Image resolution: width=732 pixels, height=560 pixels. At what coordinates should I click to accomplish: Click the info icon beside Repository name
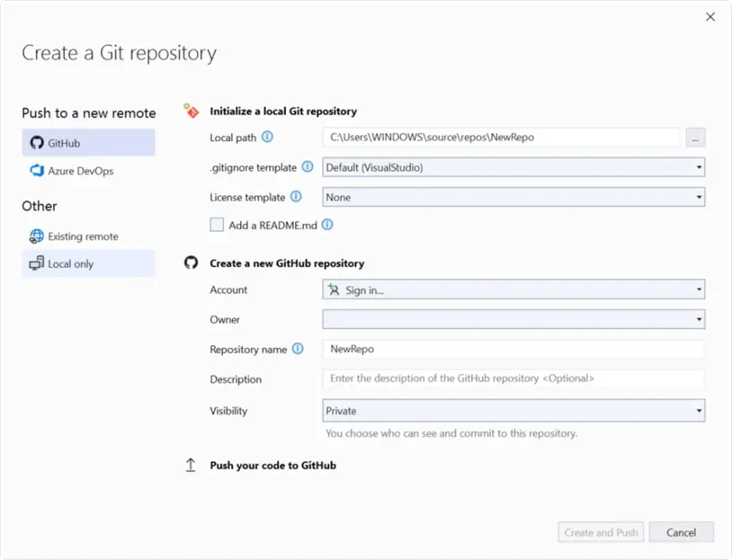pyautogui.click(x=298, y=349)
